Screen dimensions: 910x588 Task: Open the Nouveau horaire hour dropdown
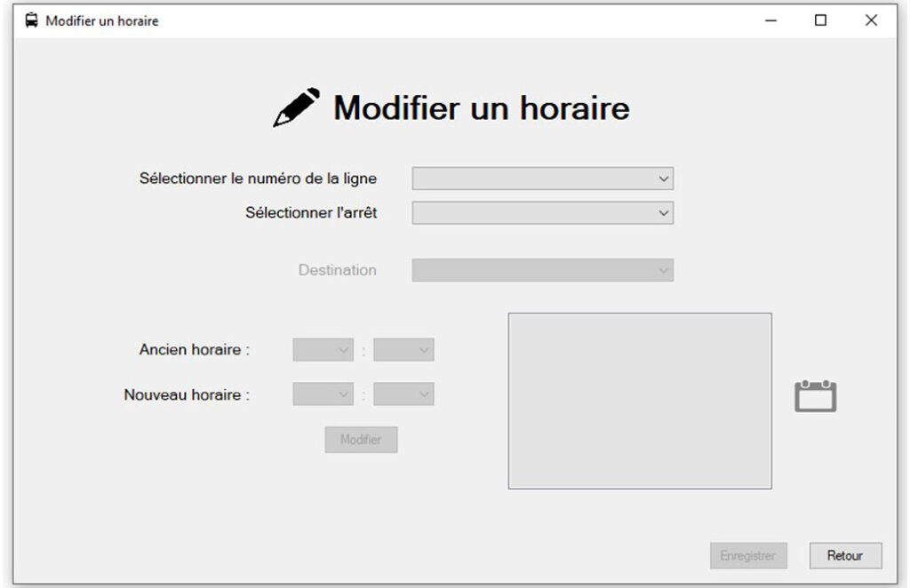tap(323, 394)
